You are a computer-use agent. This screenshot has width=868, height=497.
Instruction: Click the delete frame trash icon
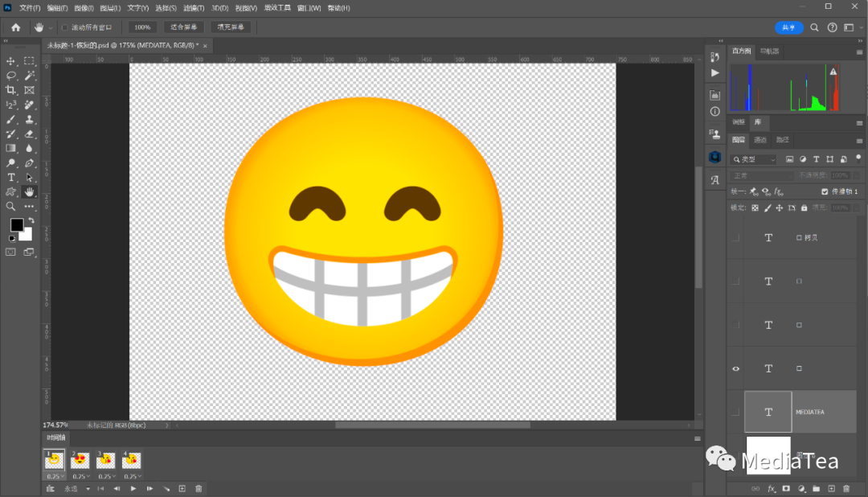tap(199, 488)
